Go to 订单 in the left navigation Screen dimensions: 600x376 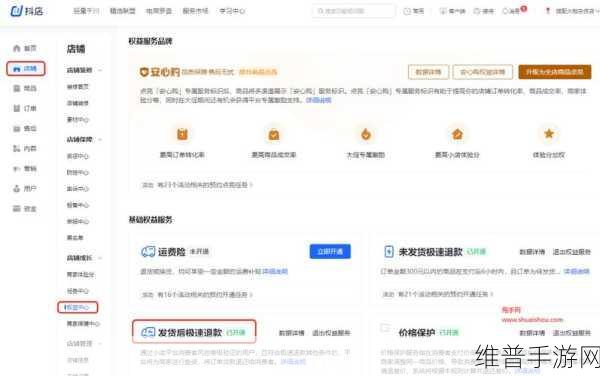[25, 109]
